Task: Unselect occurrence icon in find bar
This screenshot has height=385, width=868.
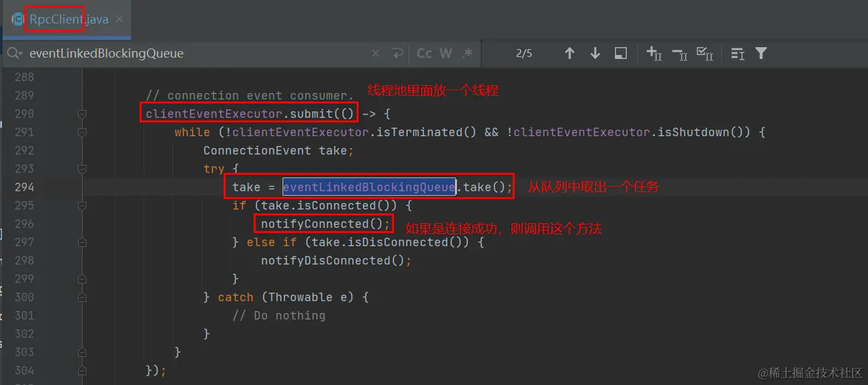Action: tap(679, 53)
